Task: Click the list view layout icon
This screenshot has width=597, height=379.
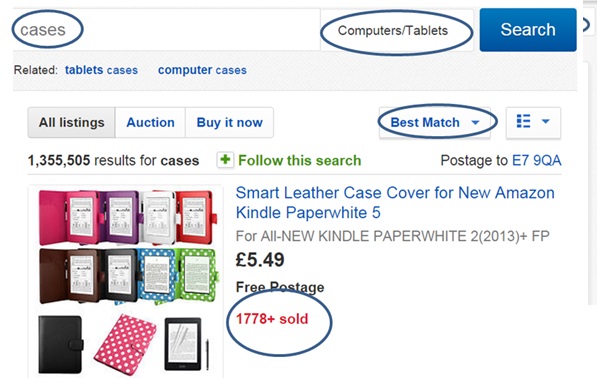Action: click(524, 122)
